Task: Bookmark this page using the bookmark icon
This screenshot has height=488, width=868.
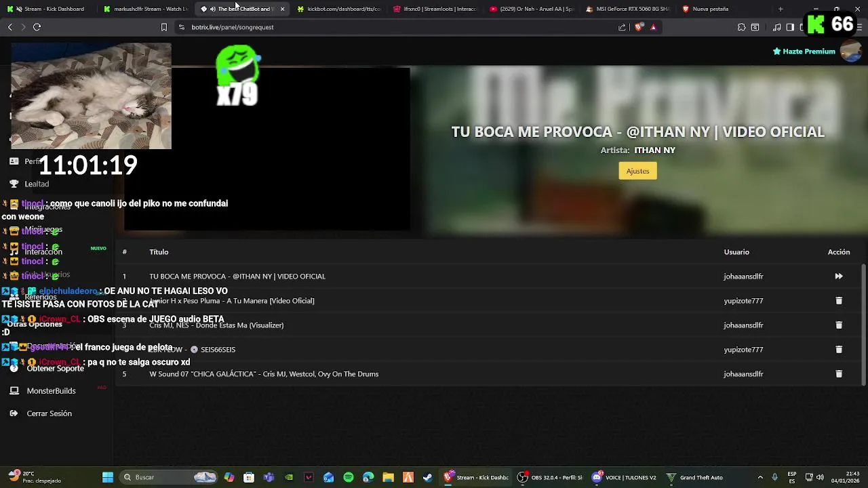Action: click(163, 27)
